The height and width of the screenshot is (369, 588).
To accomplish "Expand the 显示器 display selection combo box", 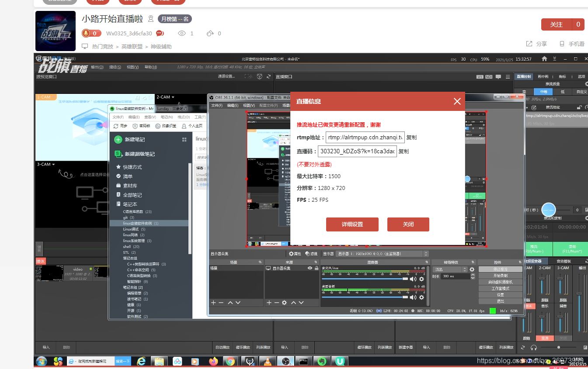I will [383, 254].
